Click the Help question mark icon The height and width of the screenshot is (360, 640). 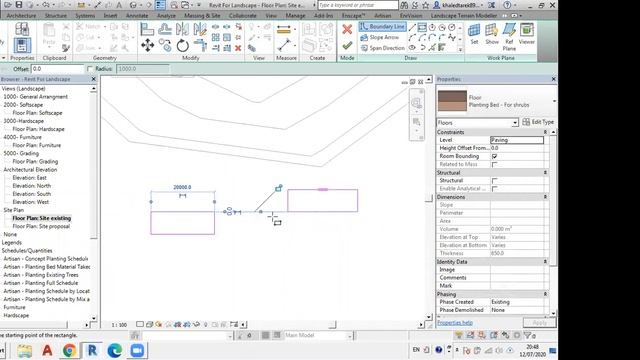coord(507,5)
